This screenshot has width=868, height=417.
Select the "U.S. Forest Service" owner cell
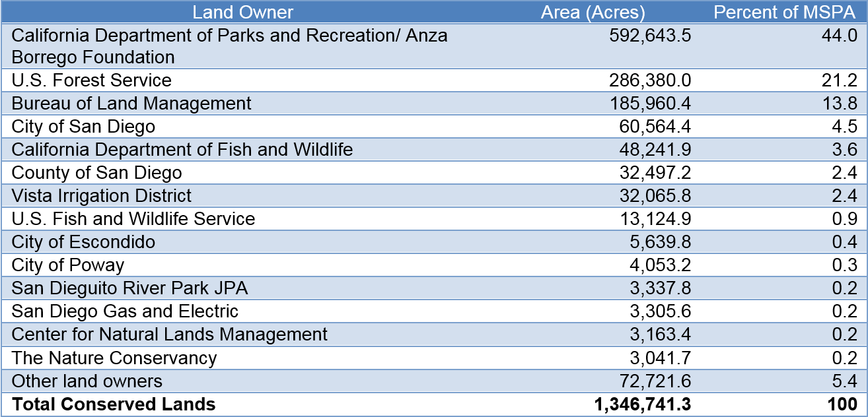92,80
